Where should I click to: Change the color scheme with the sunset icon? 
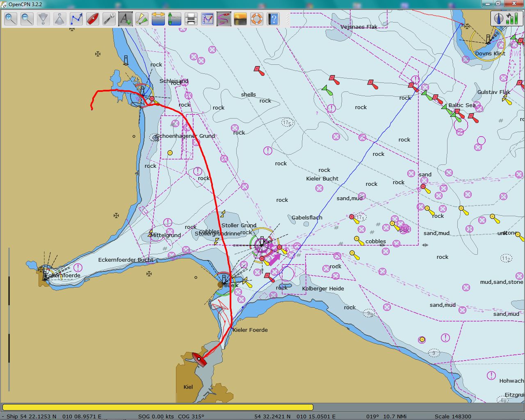pyautogui.click(x=240, y=19)
